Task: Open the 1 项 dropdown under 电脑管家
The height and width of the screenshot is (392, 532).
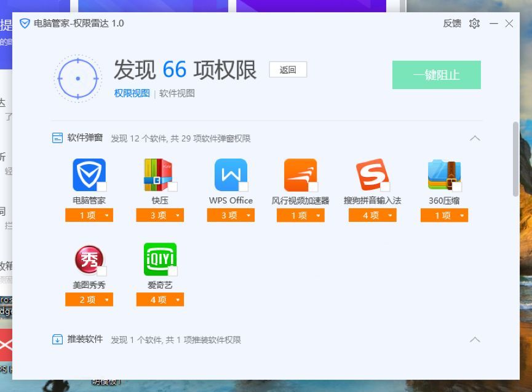Action: pyautogui.click(x=89, y=215)
